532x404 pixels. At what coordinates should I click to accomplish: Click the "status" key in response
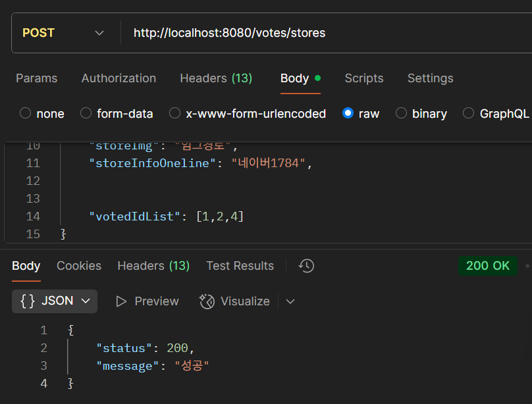(x=124, y=348)
